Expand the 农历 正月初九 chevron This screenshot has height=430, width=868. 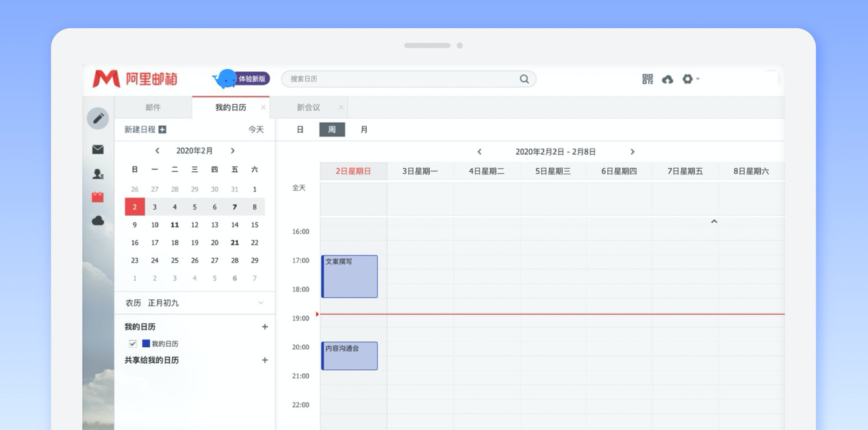(x=261, y=303)
